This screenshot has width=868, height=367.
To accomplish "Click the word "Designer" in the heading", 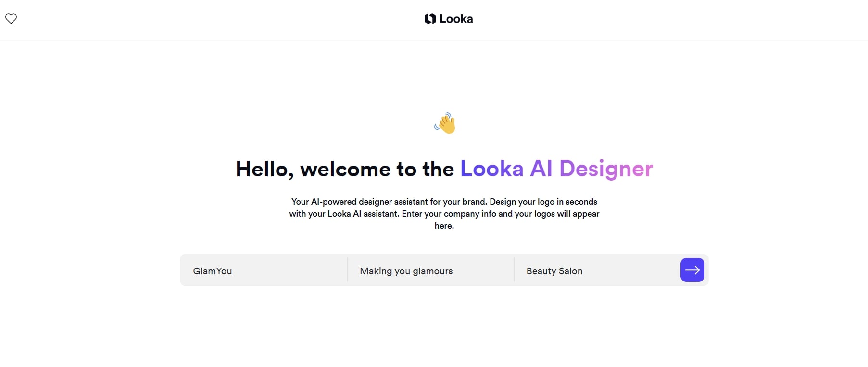I will [x=606, y=169].
